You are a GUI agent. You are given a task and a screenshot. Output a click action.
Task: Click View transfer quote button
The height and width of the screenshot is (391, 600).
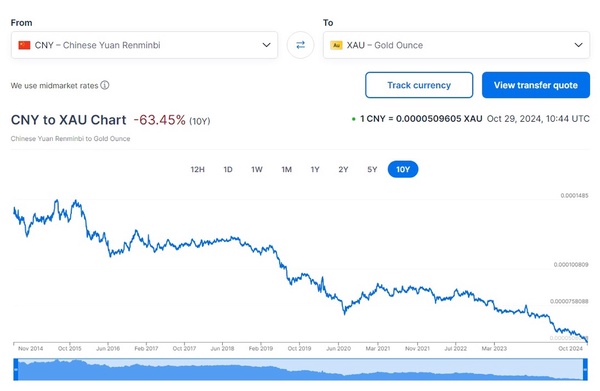(x=536, y=85)
